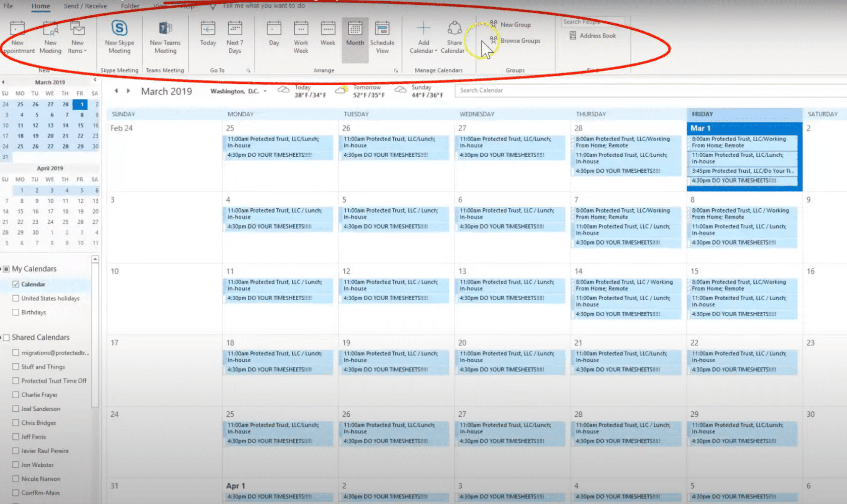The height and width of the screenshot is (504, 847).
Task: Select the Mar 1 day header
Action: pyautogui.click(x=744, y=128)
